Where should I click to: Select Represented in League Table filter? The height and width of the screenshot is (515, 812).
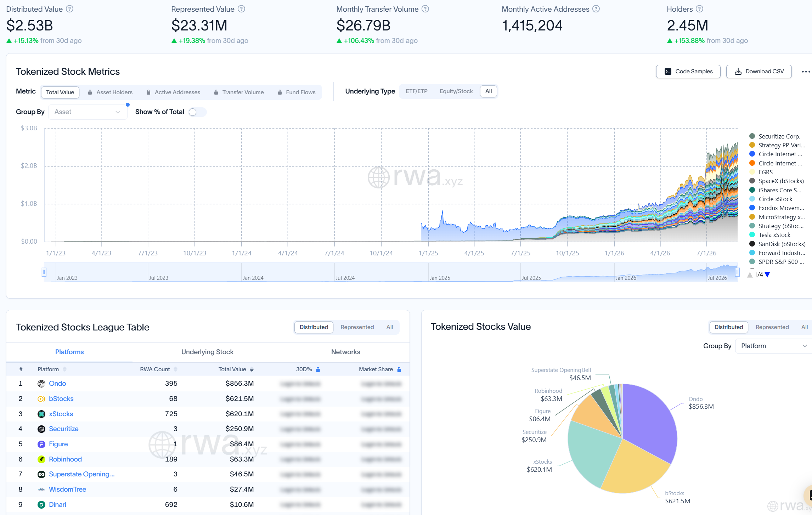coord(357,327)
